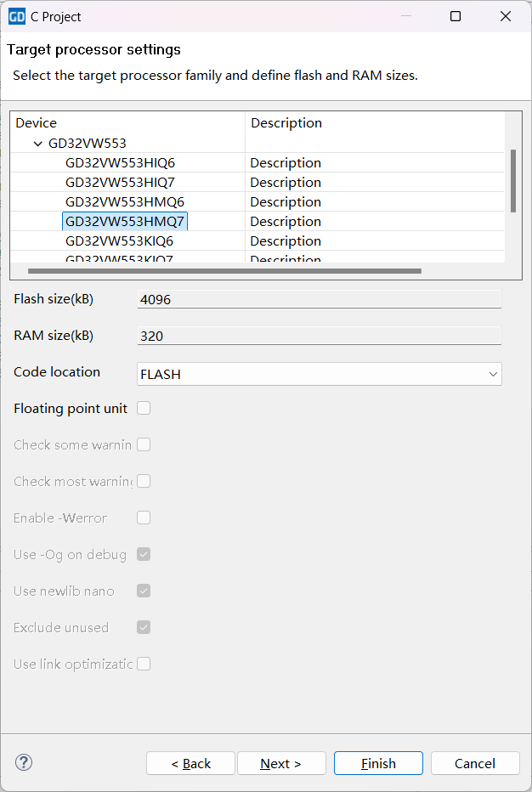Click the device list vertical scrollbar
The height and width of the screenshot is (792, 532).
tap(512, 180)
